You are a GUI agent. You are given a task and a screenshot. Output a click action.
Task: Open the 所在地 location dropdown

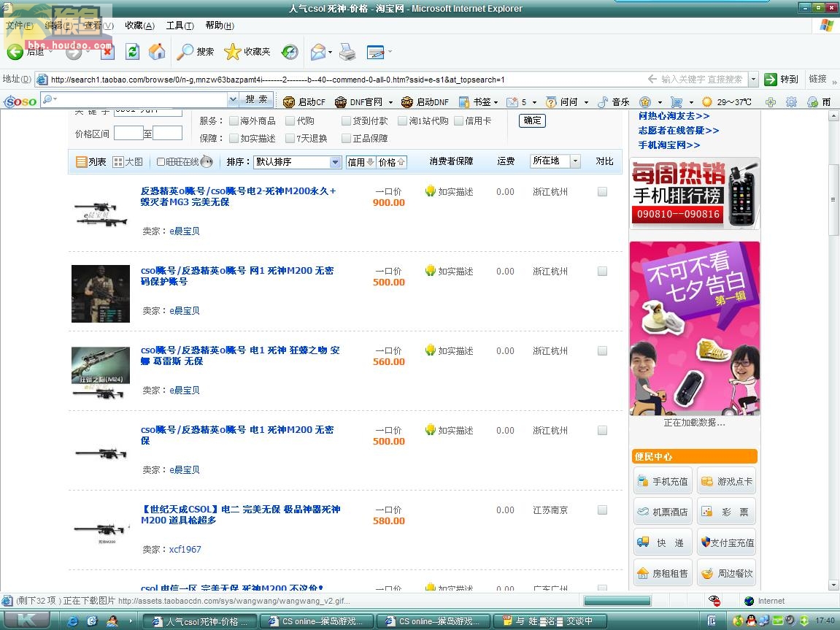pyautogui.click(x=555, y=161)
